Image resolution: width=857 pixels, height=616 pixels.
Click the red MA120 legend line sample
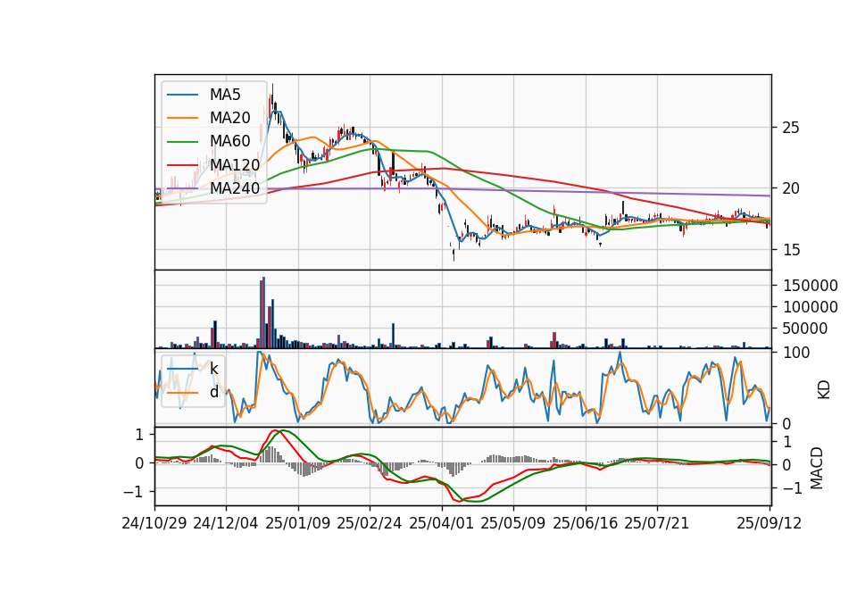point(182,165)
